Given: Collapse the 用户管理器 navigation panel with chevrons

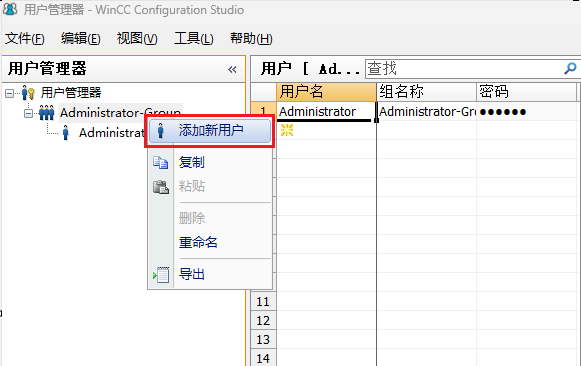Looking at the screenshot, I should tap(232, 69).
